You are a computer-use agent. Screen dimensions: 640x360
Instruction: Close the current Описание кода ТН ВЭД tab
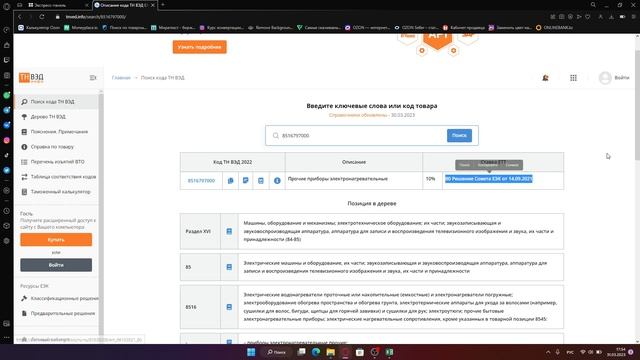coord(153,5)
